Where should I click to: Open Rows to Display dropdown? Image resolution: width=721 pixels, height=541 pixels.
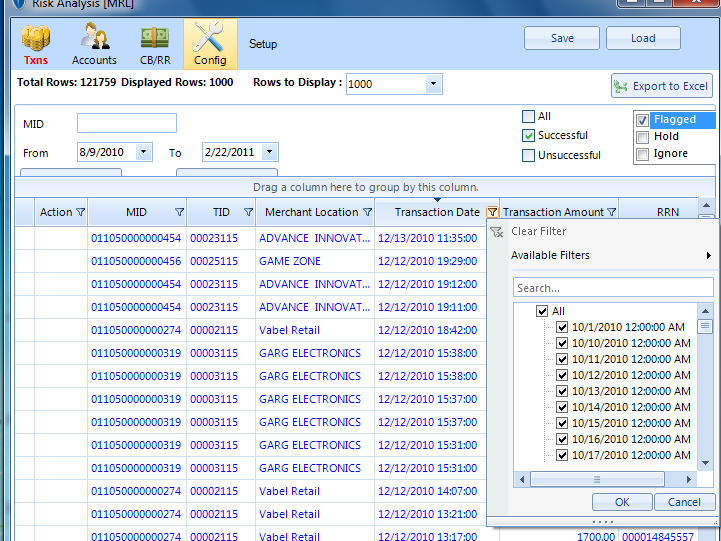click(433, 84)
